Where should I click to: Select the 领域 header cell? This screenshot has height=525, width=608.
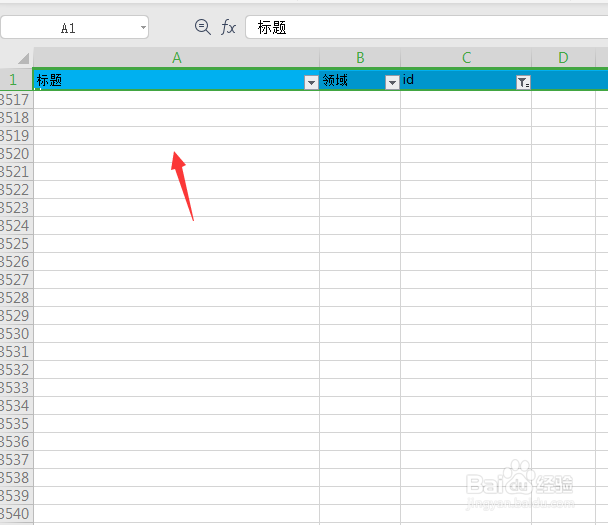click(360, 80)
